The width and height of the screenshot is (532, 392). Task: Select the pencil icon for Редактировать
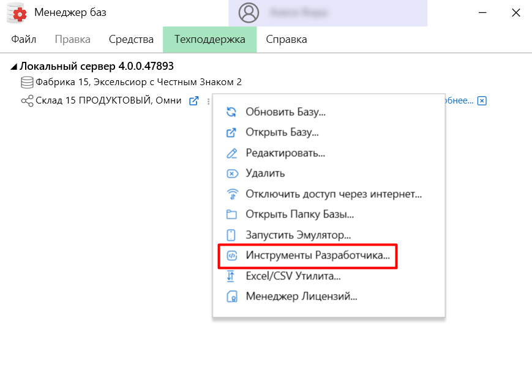(x=231, y=153)
